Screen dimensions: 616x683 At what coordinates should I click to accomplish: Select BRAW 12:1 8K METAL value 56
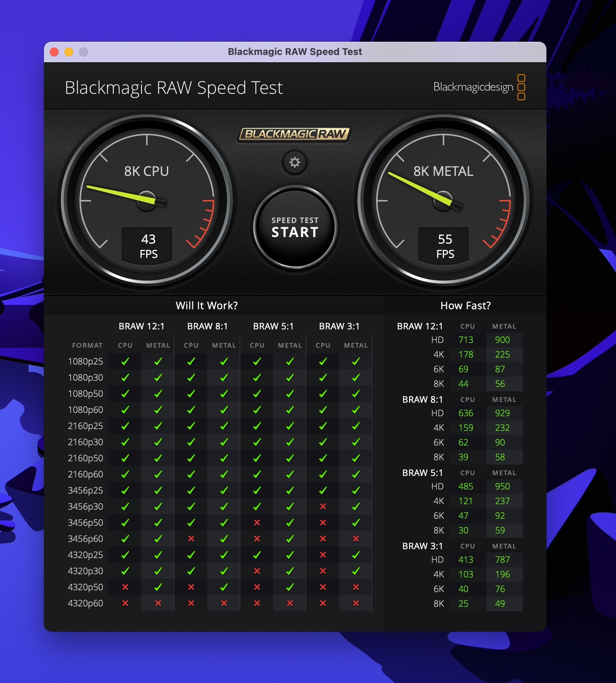pyautogui.click(x=500, y=384)
